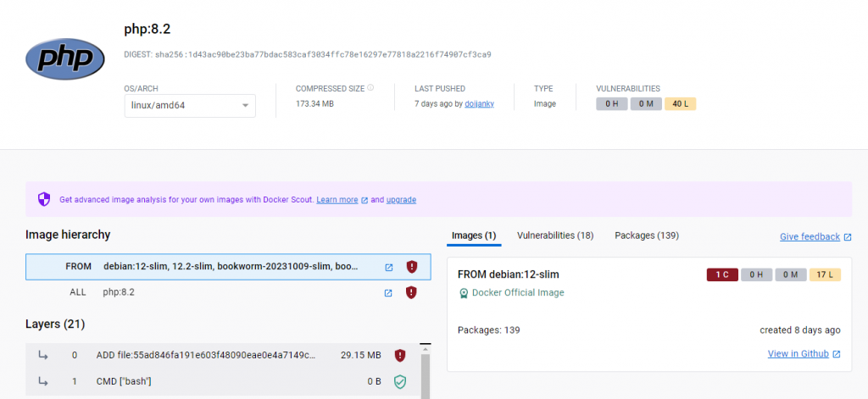Click red shield icon on php:8.2 row
The height and width of the screenshot is (399, 868).
click(x=411, y=292)
